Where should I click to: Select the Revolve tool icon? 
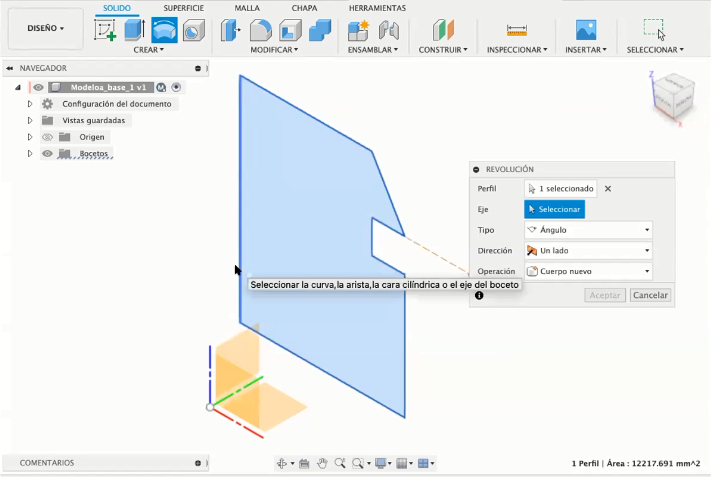tap(164, 30)
